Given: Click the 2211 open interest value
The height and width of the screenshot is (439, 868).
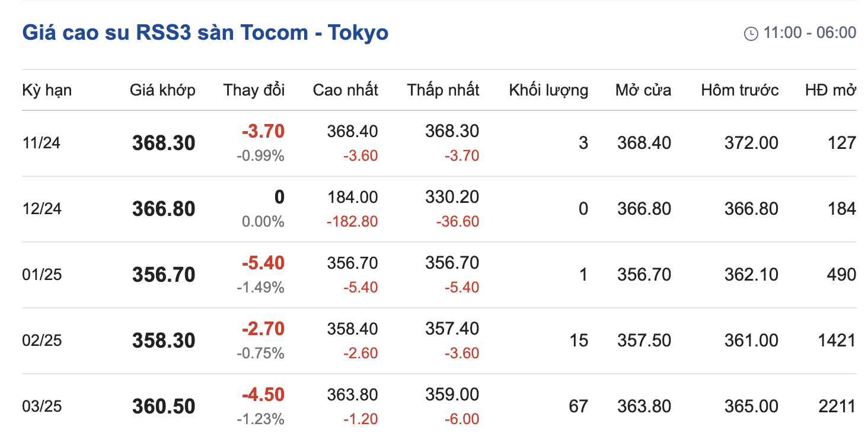Looking at the screenshot, I should [x=837, y=406].
